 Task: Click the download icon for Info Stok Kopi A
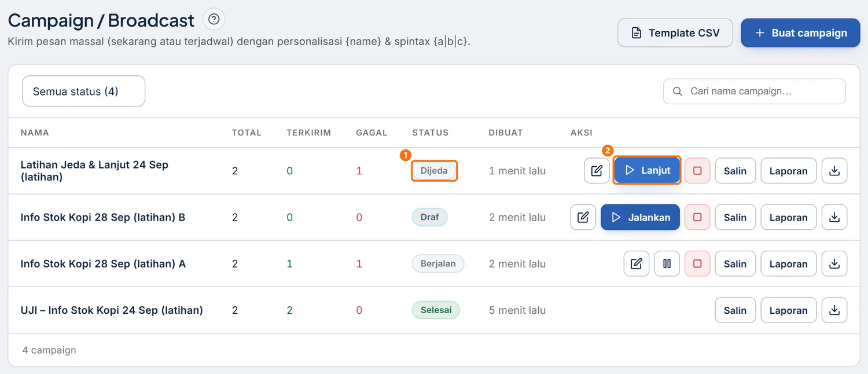(834, 263)
